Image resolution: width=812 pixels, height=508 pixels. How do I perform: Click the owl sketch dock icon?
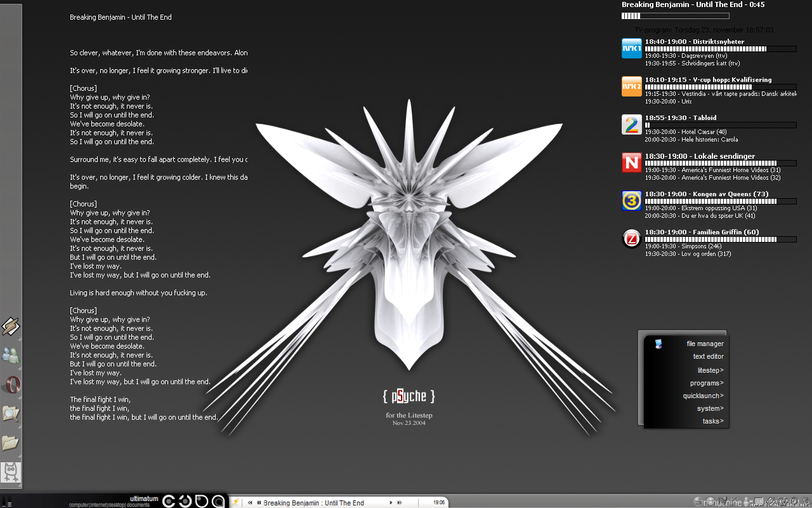(11, 472)
